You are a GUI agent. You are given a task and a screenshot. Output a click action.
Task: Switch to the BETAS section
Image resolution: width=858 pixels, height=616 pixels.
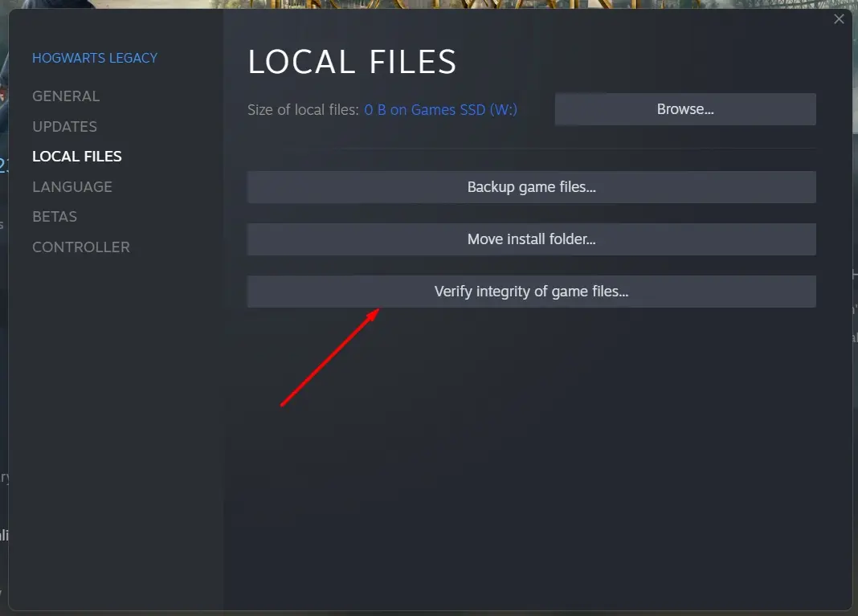click(x=54, y=216)
